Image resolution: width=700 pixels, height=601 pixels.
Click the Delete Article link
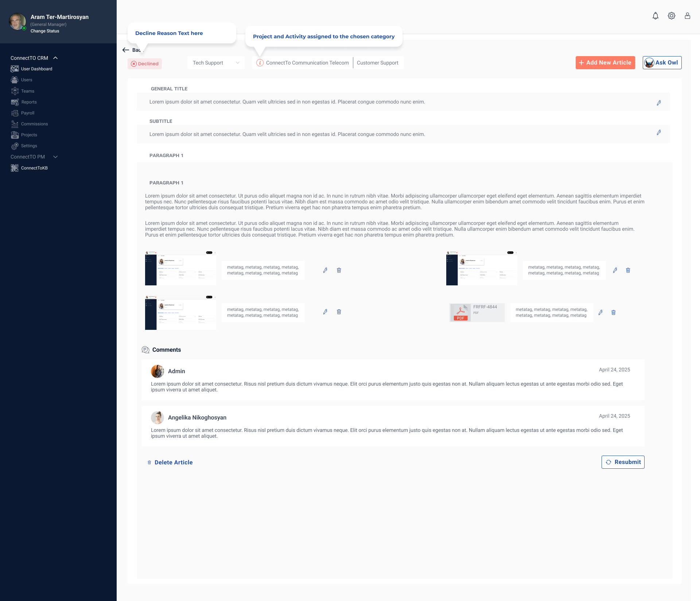pyautogui.click(x=173, y=463)
